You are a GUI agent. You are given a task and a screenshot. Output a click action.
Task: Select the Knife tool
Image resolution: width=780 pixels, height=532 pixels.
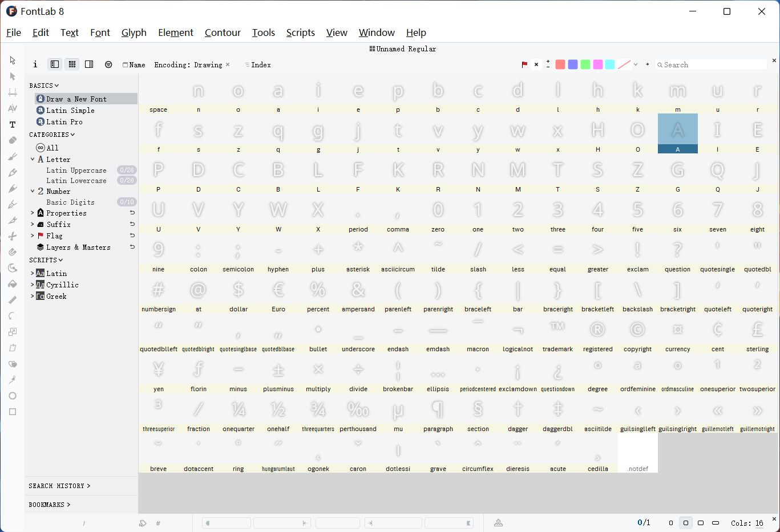(13, 220)
